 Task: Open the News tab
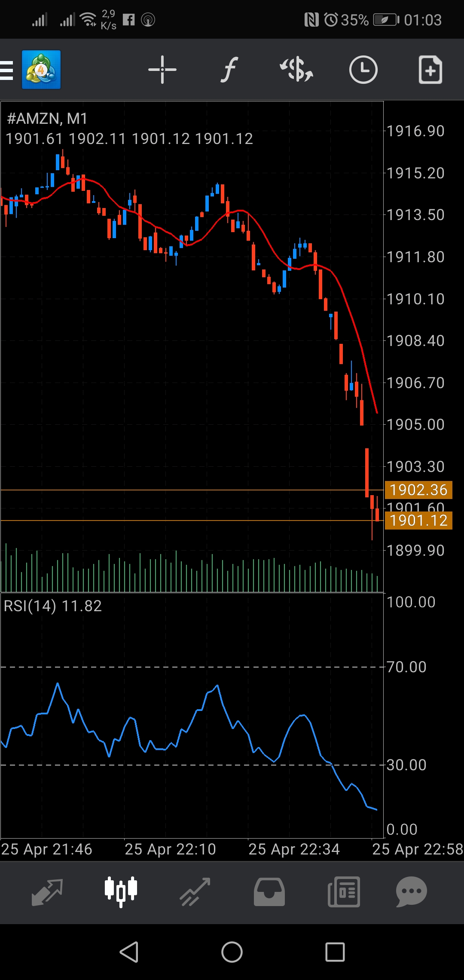coord(344,892)
